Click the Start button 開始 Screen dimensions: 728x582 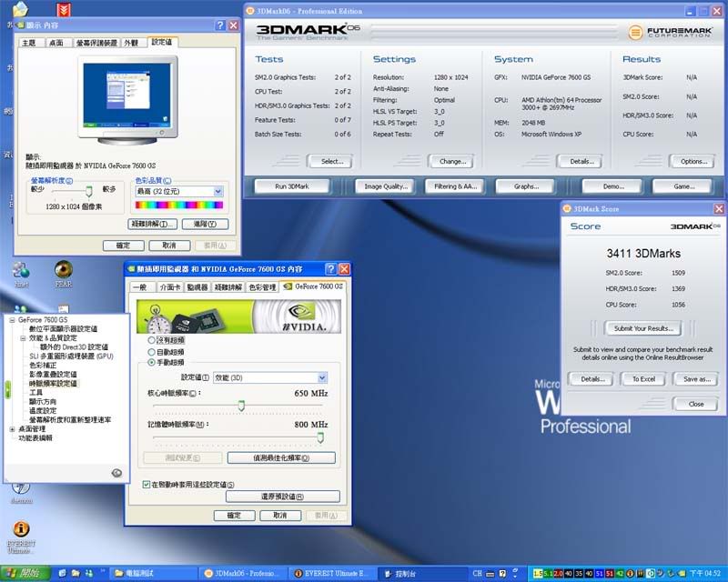(25, 574)
